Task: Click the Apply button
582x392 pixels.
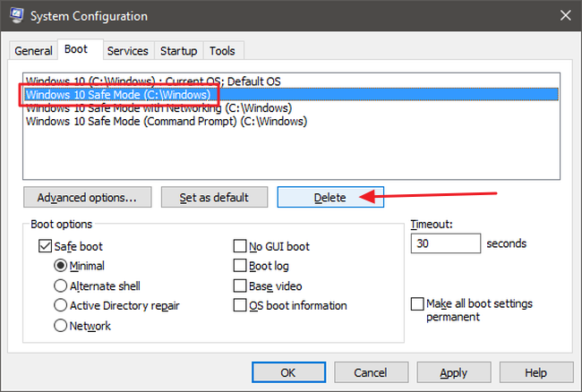Action: (453, 372)
